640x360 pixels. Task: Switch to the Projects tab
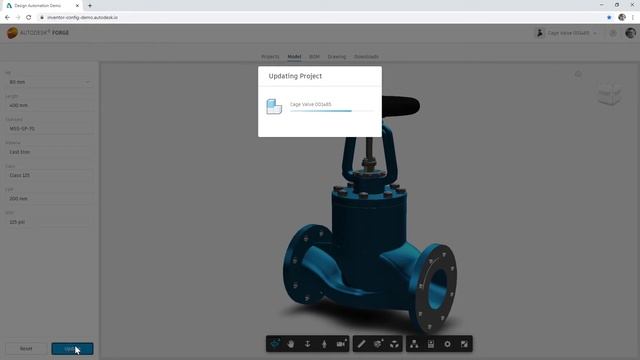click(x=270, y=57)
